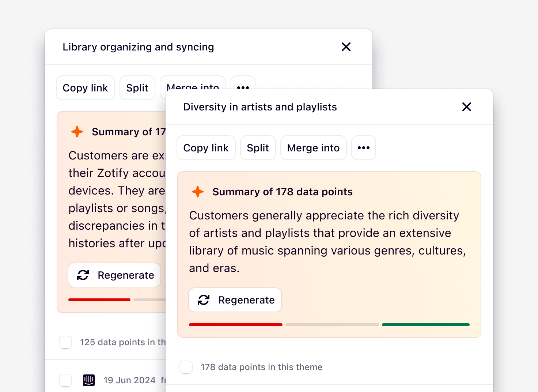Select all 178 data points in this theme

pyautogui.click(x=186, y=367)
